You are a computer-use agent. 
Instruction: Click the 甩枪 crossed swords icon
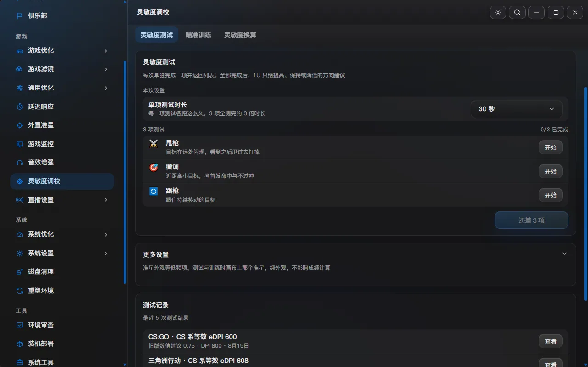(x=153, y=143)
